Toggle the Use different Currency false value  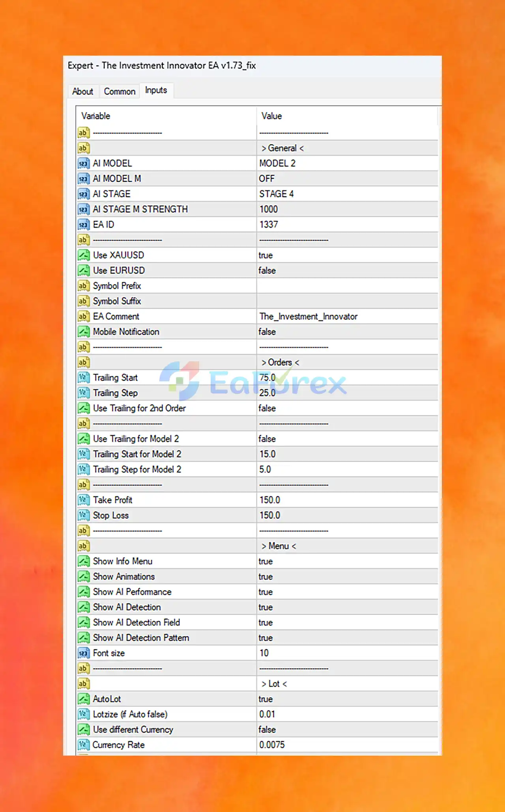347,730
